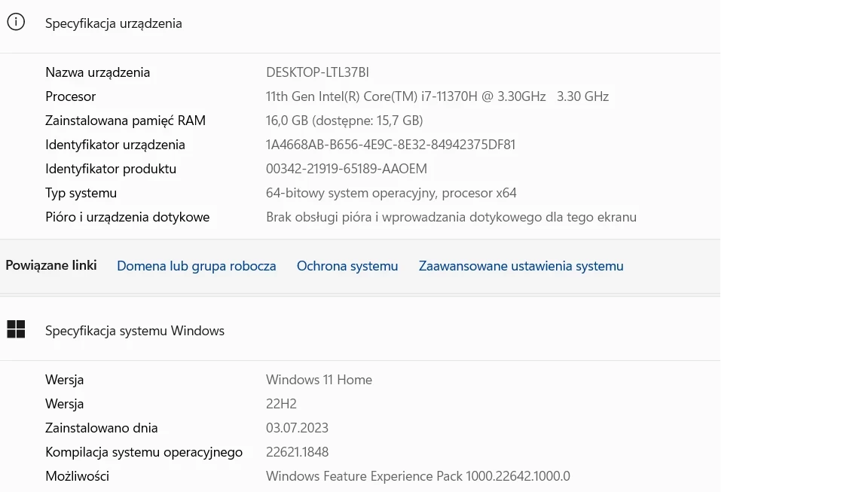Viewport: 868px width, 492px height.
Task: Click the Specyfikacja systemu Windows header
Action: pyautogui.click(x=135, y=331)
